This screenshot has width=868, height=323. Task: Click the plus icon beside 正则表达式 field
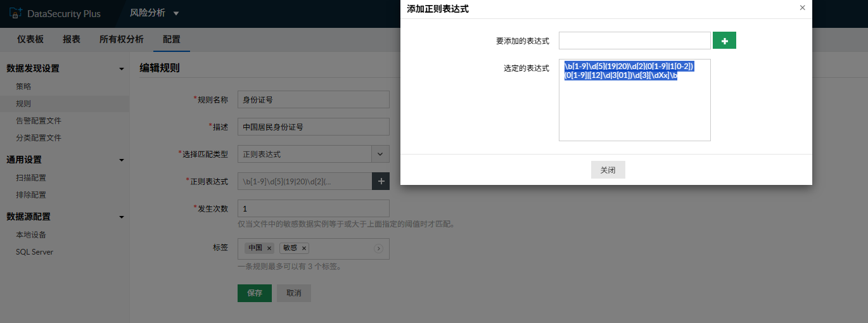click(381, 181)
